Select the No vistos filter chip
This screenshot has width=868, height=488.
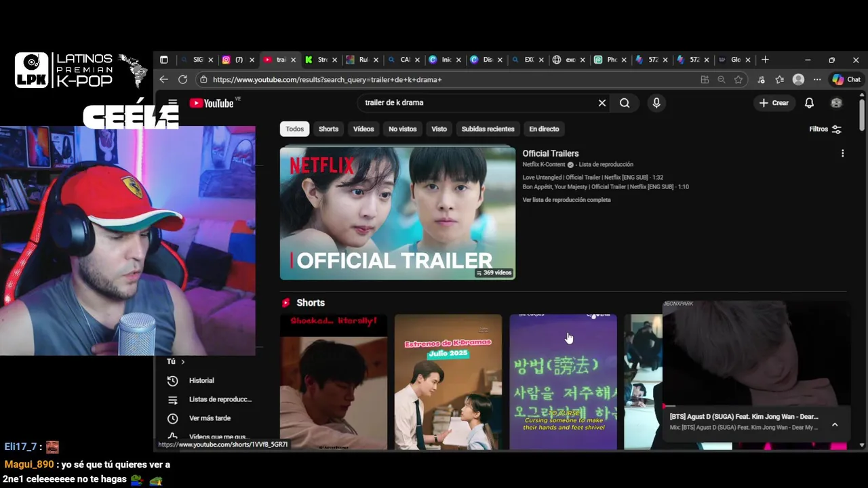click(403, 129)
